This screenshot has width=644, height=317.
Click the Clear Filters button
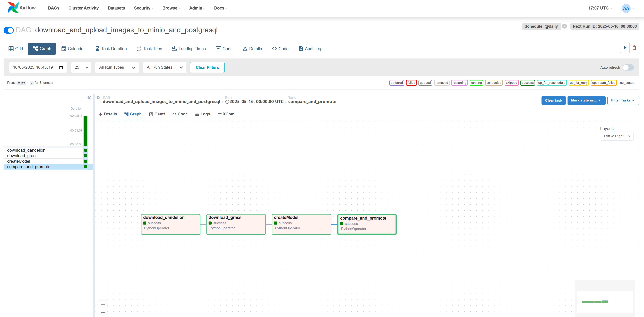point(207,67)
